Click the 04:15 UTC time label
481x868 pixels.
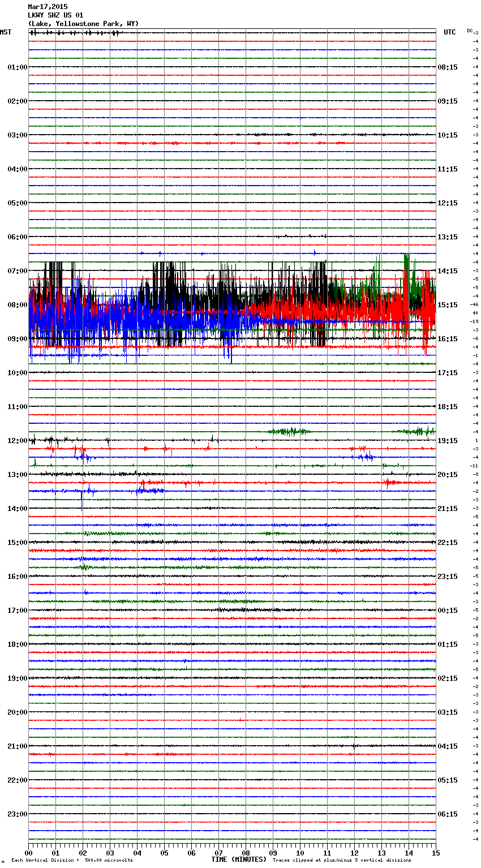pyautogui.click(x=448, y=746)
